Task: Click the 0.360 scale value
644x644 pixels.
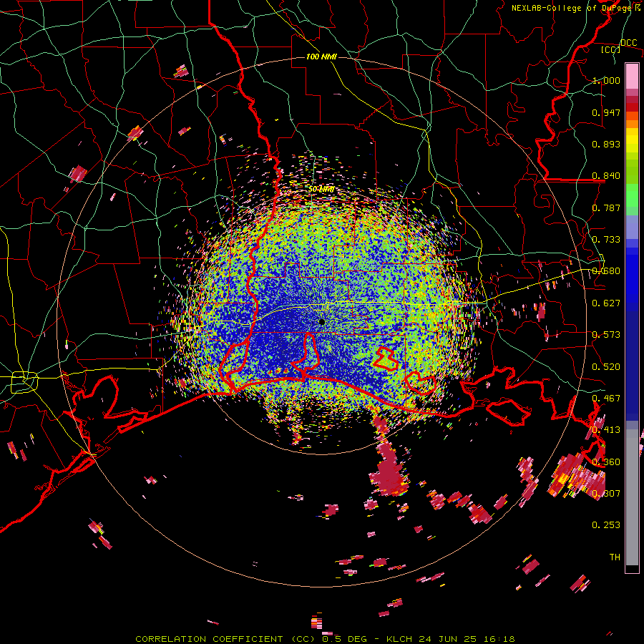Action: (606, 462)
